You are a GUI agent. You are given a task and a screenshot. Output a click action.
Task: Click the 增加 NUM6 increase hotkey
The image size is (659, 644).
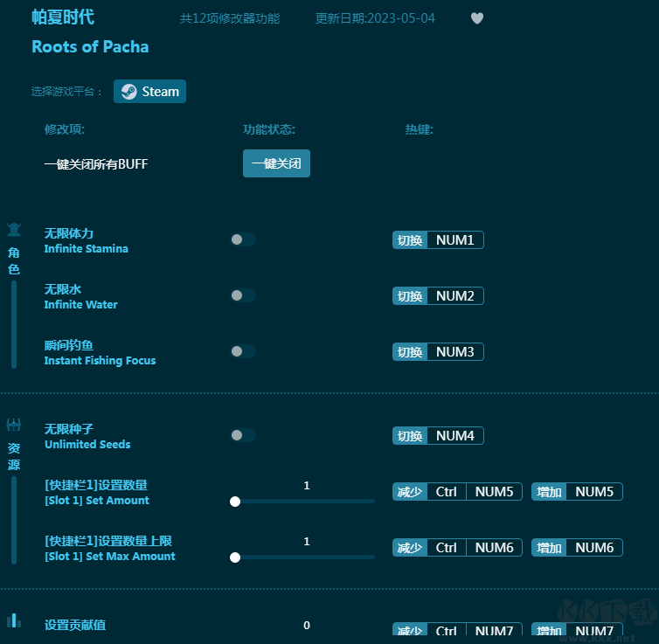[x=594, y=548]
